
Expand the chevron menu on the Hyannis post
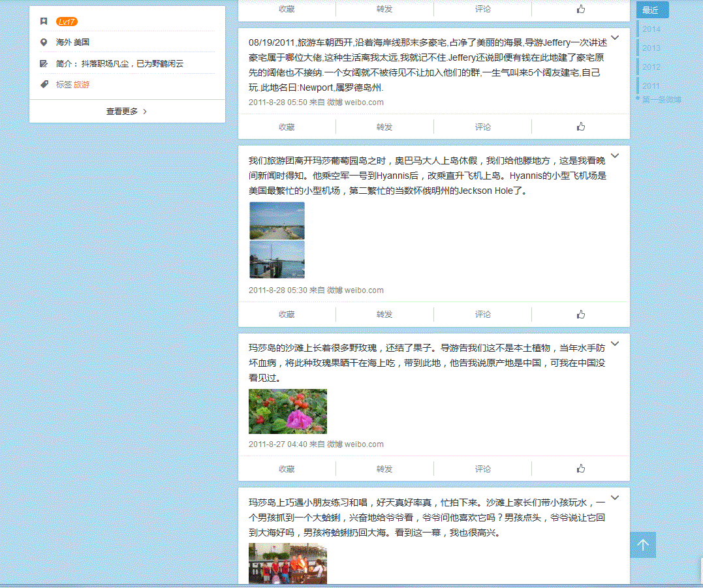coord(615,155)
